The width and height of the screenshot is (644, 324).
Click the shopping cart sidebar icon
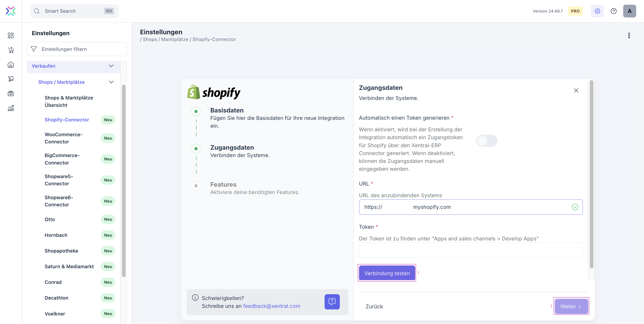point(11,50)
